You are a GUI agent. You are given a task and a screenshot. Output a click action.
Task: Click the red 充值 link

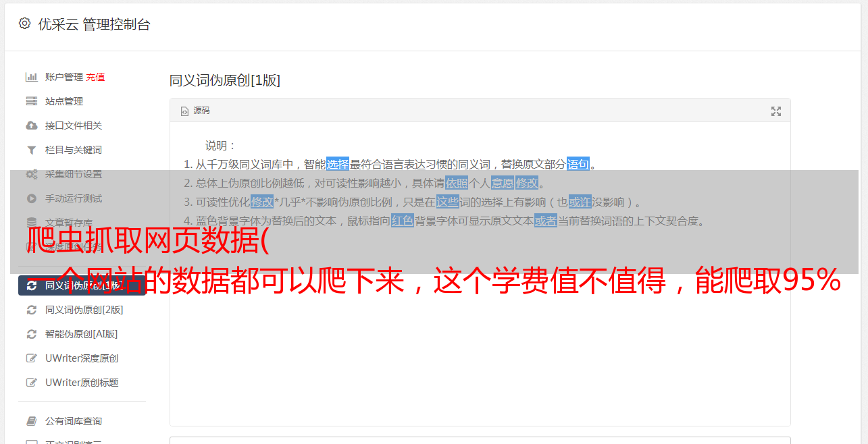coord(95,77)
